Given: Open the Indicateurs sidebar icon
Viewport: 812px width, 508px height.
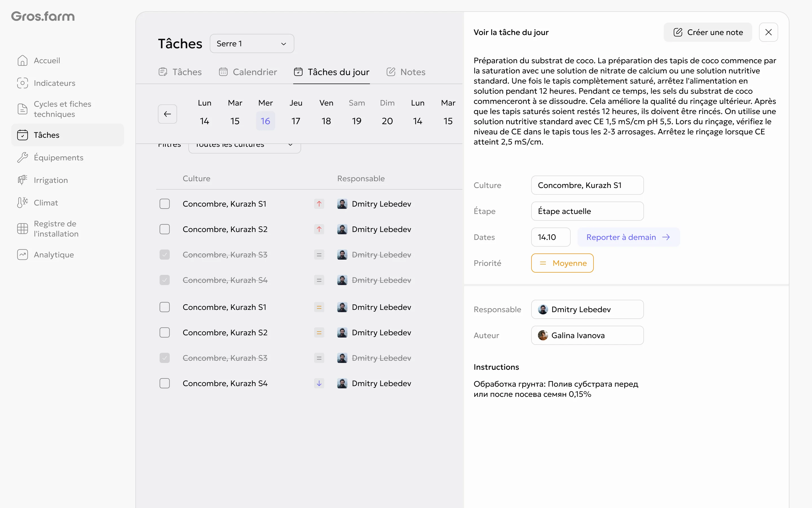Looking at the screenshot, I should 23,83.
